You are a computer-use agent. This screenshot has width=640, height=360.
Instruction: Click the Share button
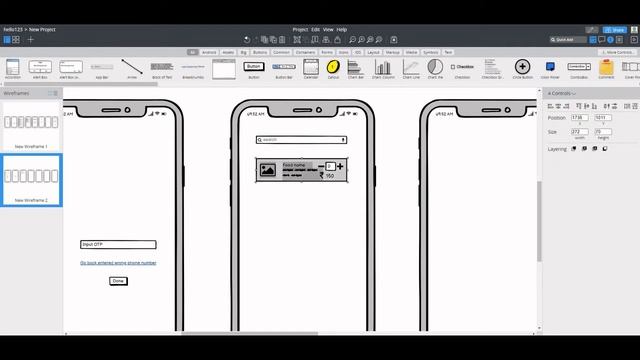pyautogui.click(x=615, y=29)
